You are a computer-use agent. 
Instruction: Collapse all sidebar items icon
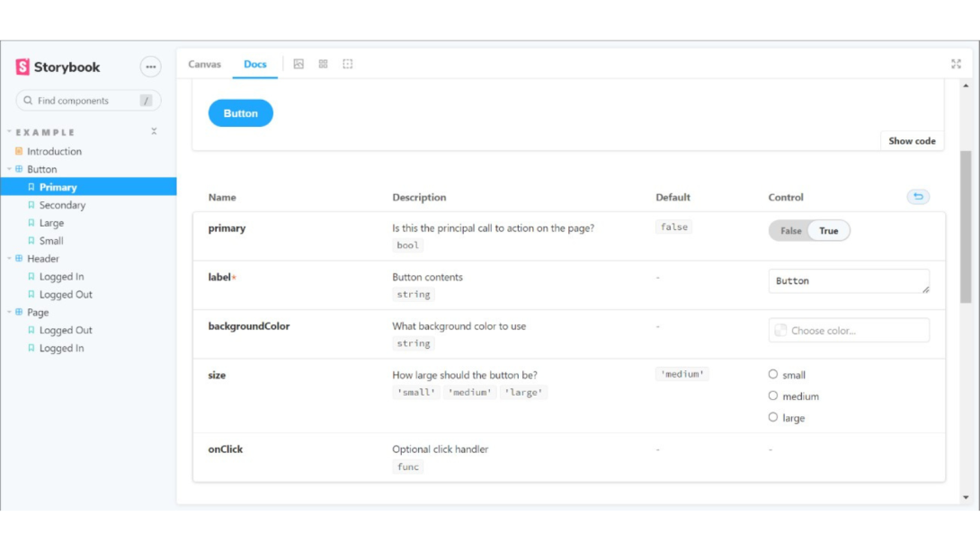(x=154, y=132)
